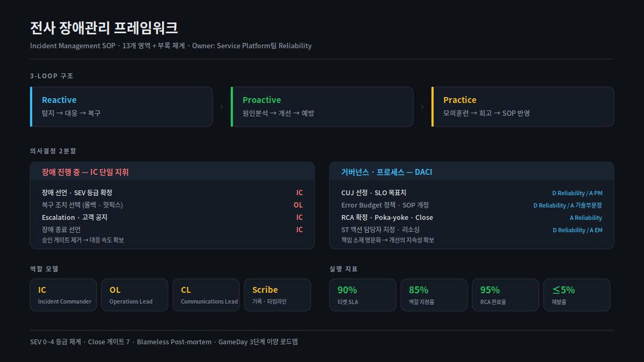Click the A Reliability label on RCA row

[x=586, y=218]
